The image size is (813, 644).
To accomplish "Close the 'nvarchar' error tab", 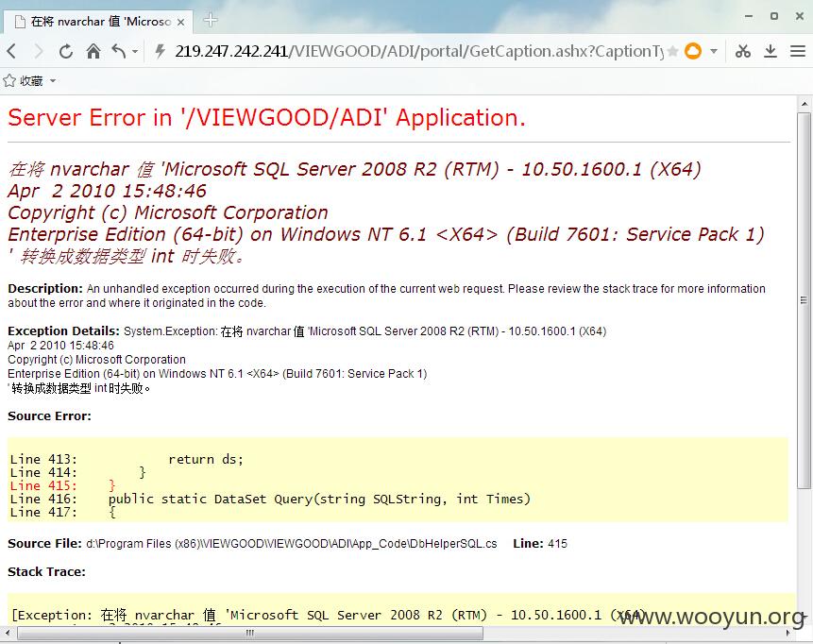I will (180, 22).
